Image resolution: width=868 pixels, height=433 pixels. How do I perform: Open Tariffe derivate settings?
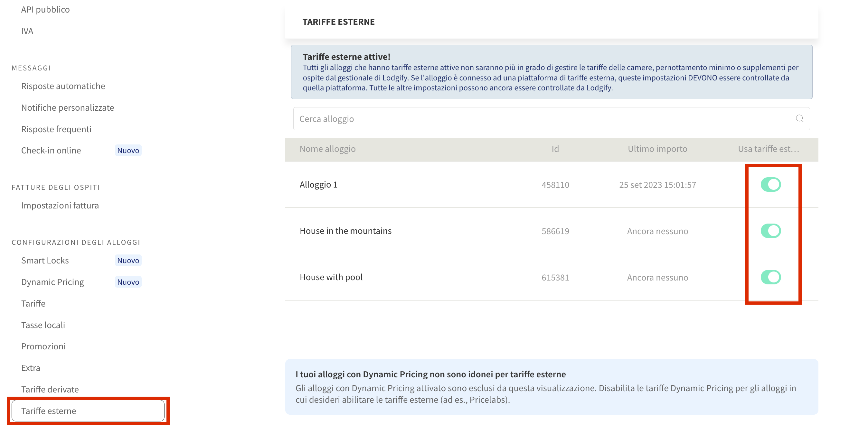click(50, 389)
